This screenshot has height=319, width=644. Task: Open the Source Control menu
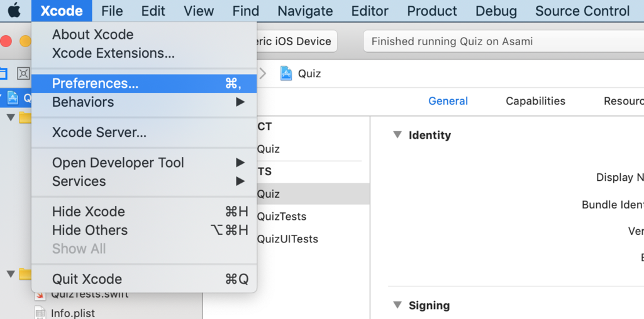coord(582,11)
